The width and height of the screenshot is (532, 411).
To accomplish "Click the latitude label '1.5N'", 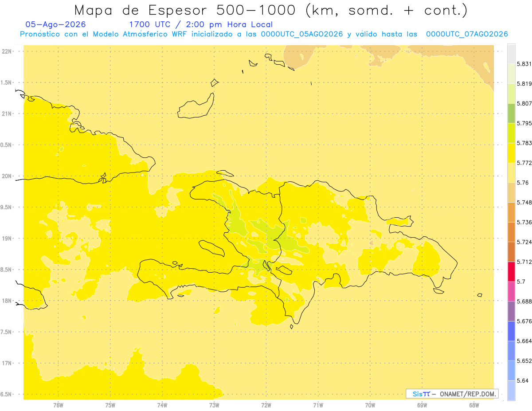I will click(x=7, y=82).
